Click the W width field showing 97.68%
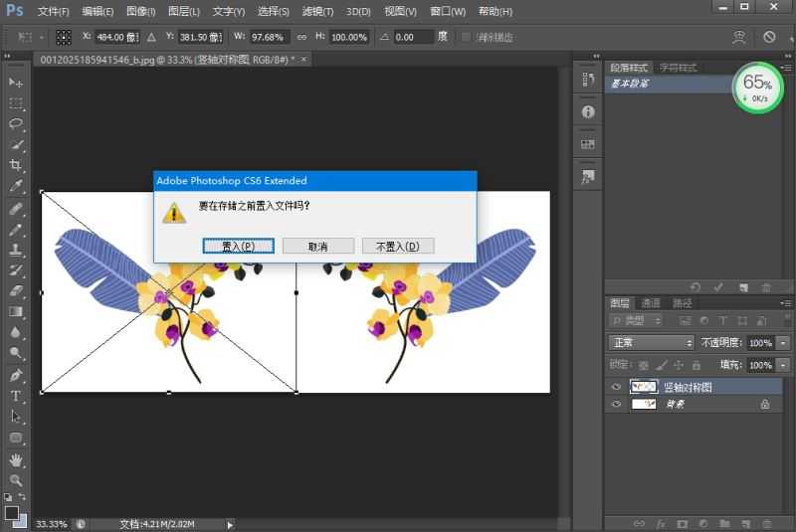Screen dimensions: 796x532 (x=269, y=37)
